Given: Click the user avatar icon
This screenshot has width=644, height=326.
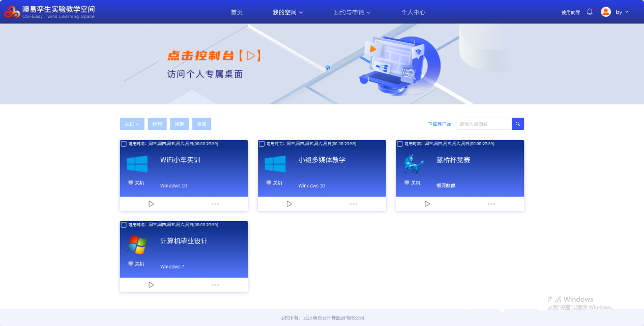Looking at the screenshot, I should click(606, 12).
